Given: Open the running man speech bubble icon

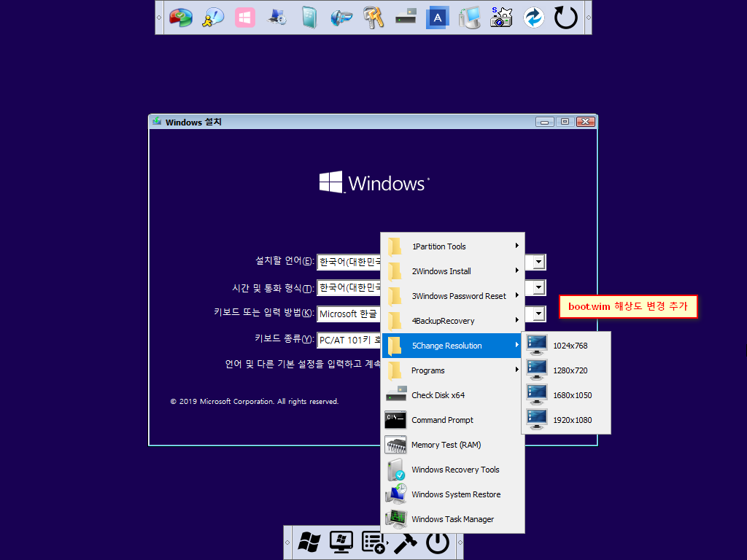Looking at the screenshot, I should point(213,18).
